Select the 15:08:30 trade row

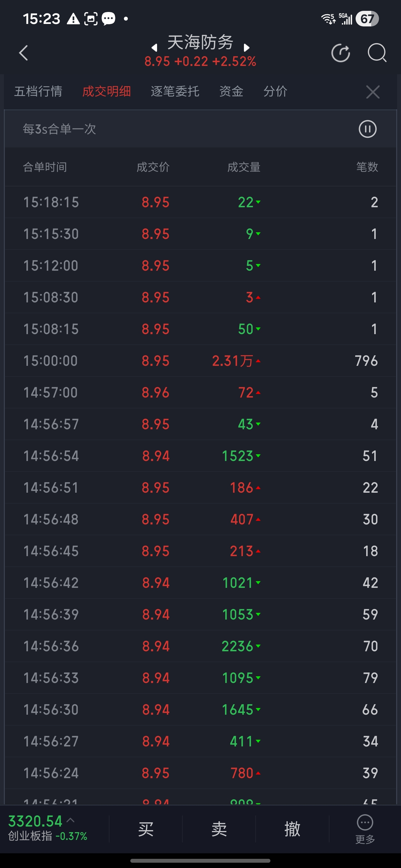tap(200, 297)
